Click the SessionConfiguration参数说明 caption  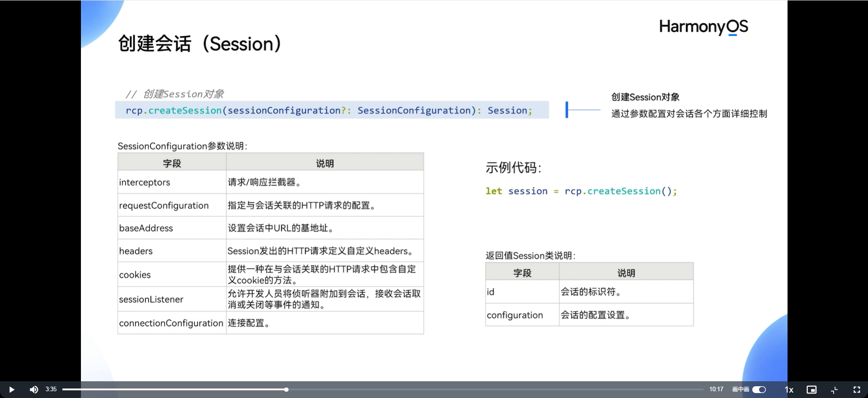coord(182,146)
